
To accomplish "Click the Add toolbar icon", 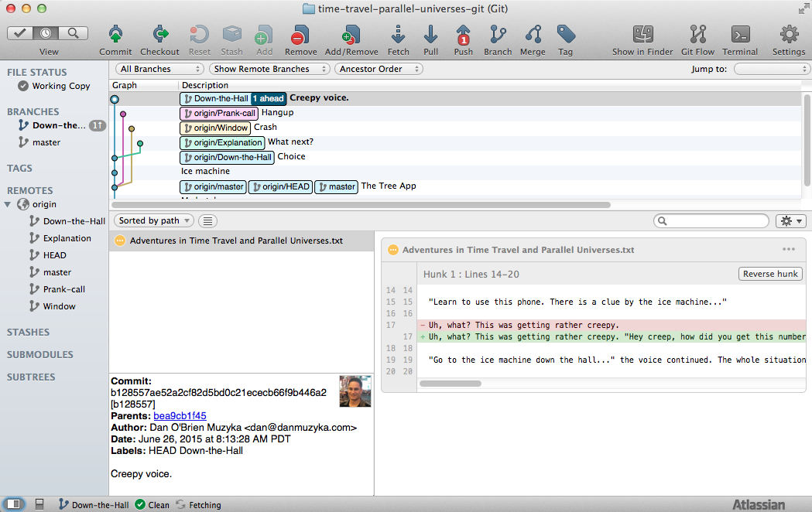I will [x=264, y=35].
